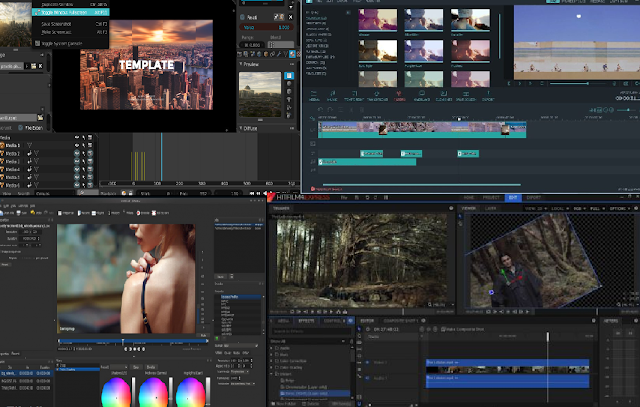Toggle visibility of Media 4 track

pos(77,169)
